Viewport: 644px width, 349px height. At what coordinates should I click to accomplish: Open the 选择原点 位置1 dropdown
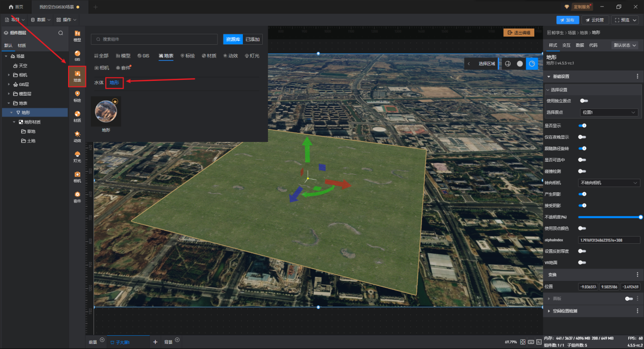609,112
